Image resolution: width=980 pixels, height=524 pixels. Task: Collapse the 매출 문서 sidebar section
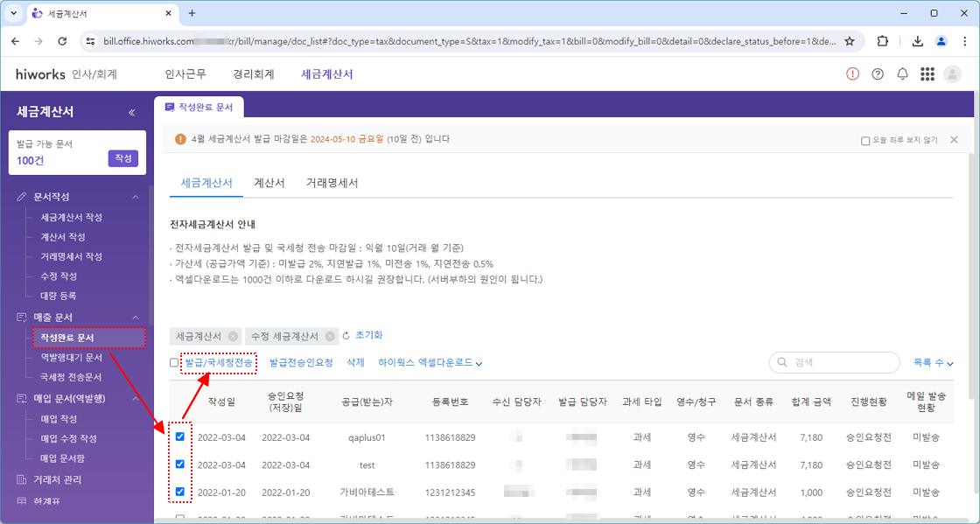coord(136,318)
